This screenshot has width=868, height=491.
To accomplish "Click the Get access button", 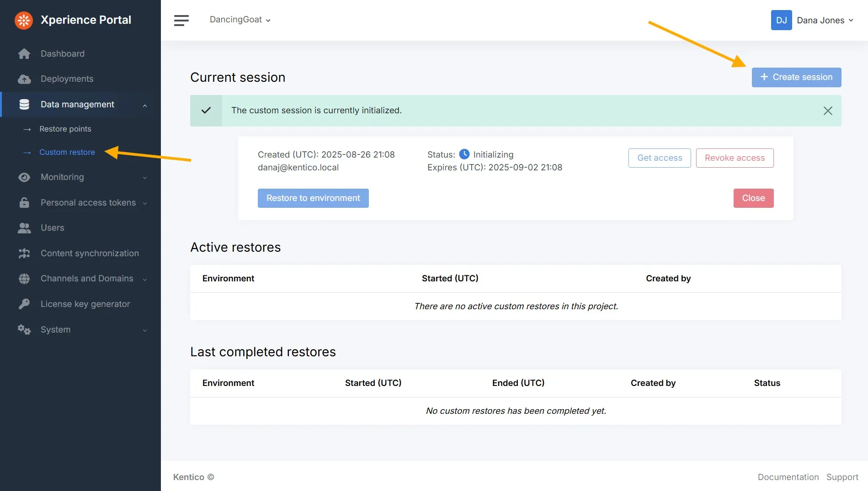I will tap(660, 158).
